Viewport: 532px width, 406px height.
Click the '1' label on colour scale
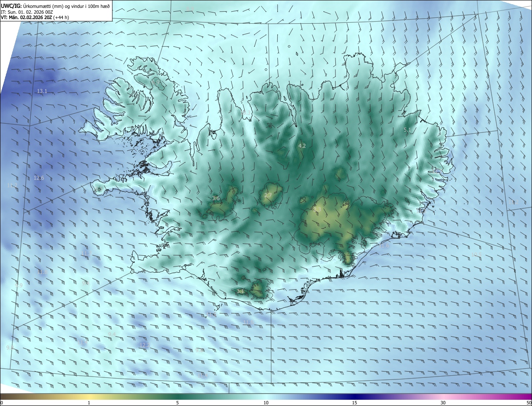89,403
